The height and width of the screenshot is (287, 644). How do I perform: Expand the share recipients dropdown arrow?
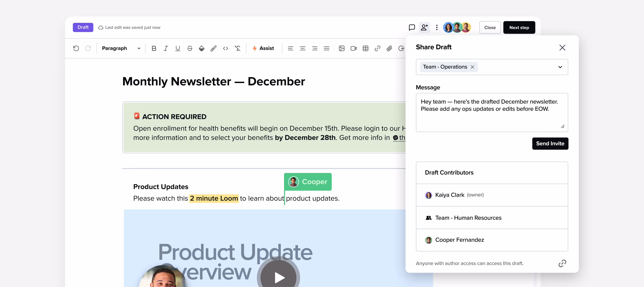pos(560,67)
